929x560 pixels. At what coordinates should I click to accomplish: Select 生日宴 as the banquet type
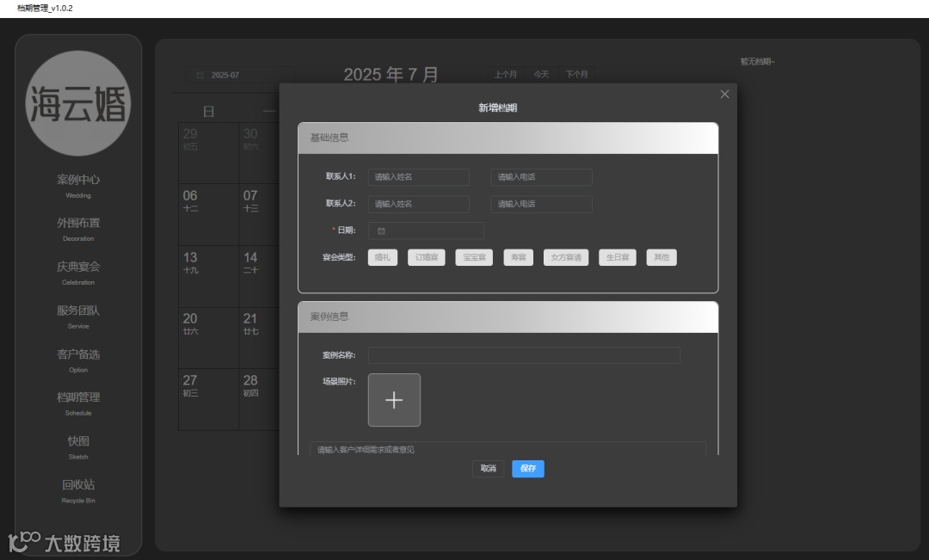[618, 257]
